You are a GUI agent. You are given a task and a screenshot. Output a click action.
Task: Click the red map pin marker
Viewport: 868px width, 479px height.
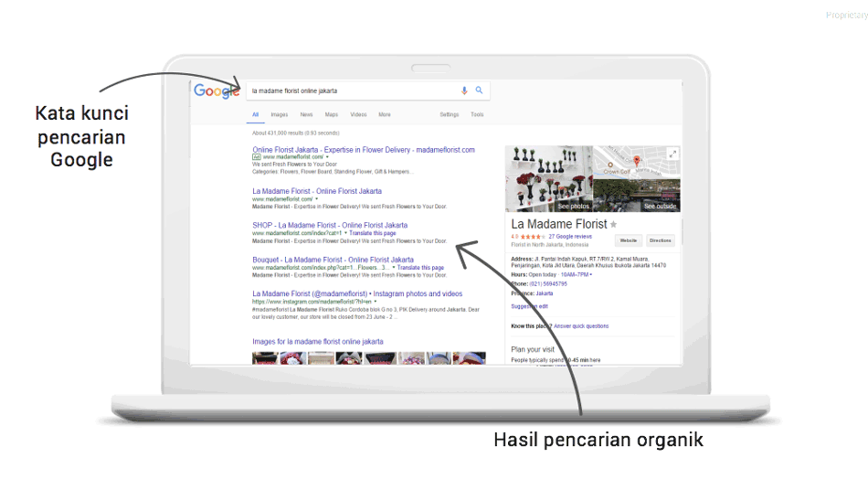(x=637, y=161)
